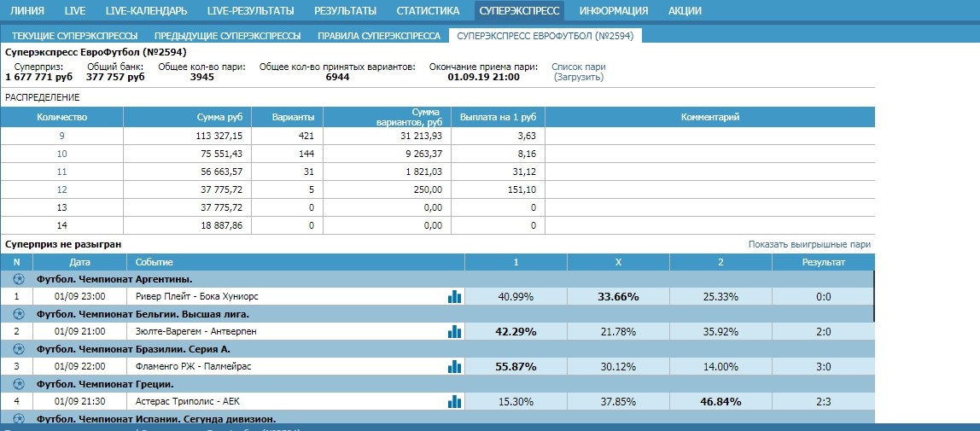Open the СТАТИСТИКА menu item
This screenshot has width=980, height=431.
point(427,11)
